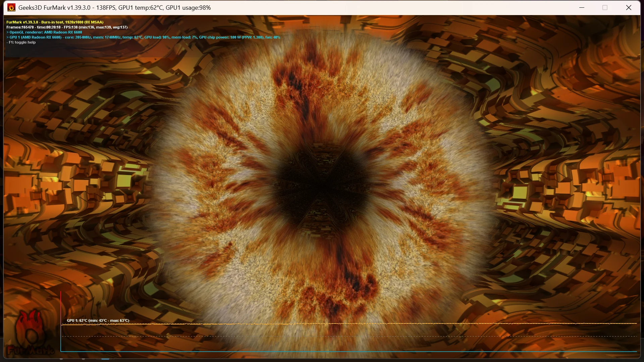Click the Geeks3D FurMark title bar text
The width and height of the screenshot is (644, 362).
(x=114, y=7)
